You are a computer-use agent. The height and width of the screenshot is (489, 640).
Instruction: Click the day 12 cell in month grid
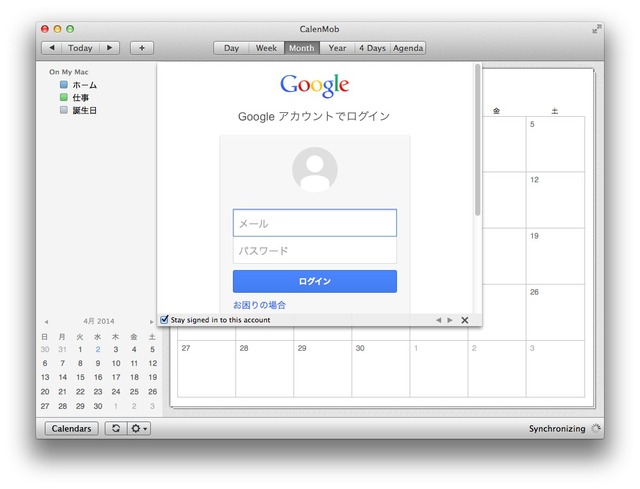[555, 200]
